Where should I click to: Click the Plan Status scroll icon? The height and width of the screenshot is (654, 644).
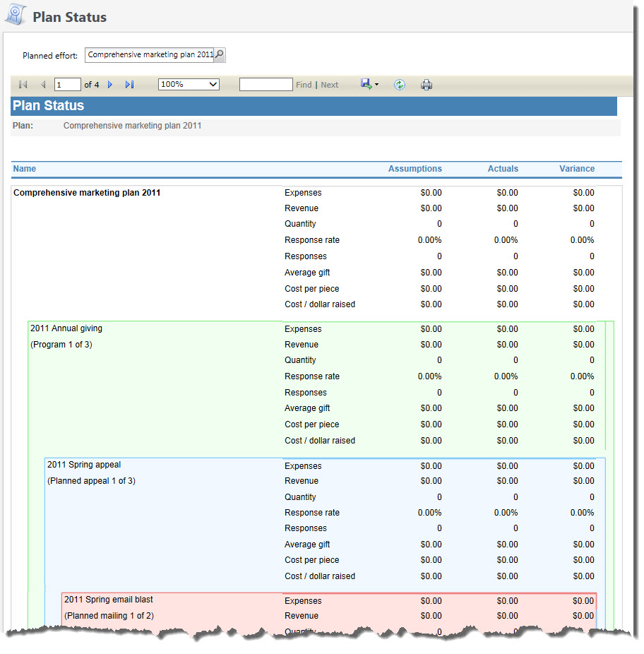click(16, 15)
